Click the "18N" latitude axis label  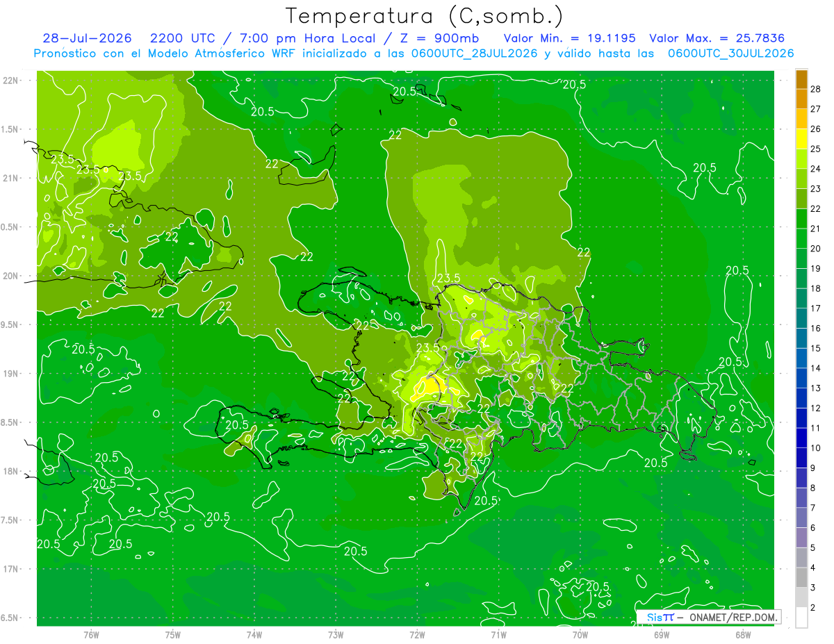click(x=11, y=472)
